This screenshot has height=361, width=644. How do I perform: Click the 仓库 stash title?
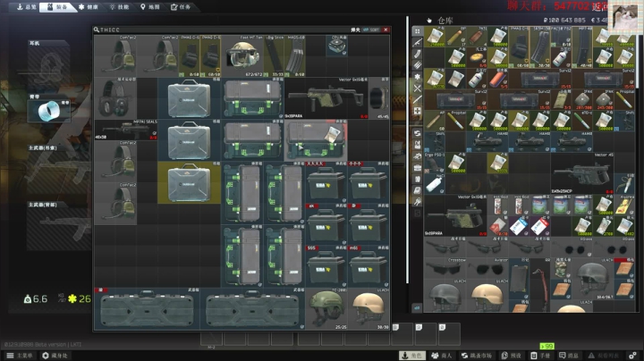tap(445, 21)
